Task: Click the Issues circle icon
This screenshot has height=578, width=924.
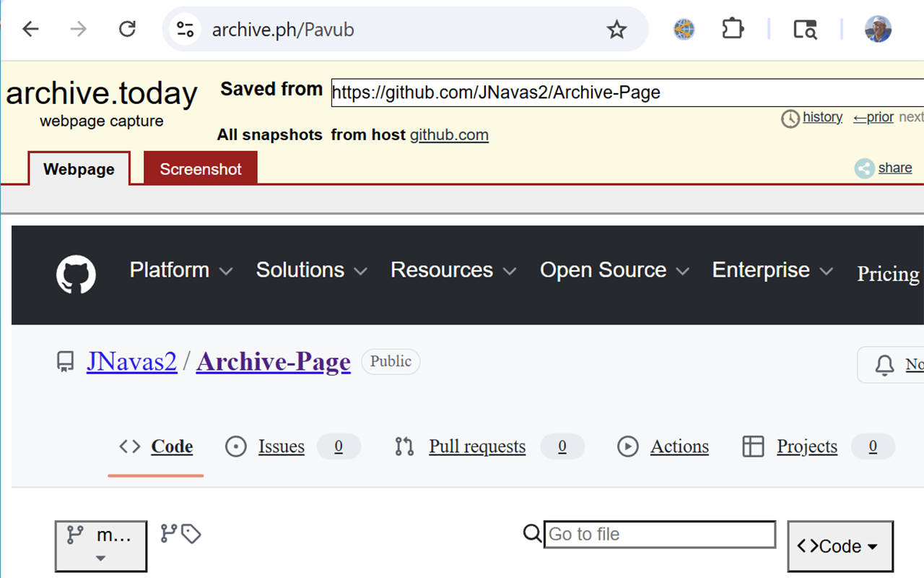Action: (x=236, y=447)
